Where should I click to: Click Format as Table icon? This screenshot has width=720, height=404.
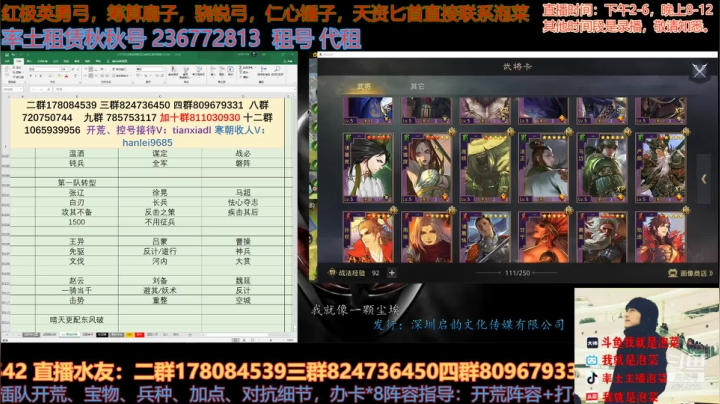point(186,71)
